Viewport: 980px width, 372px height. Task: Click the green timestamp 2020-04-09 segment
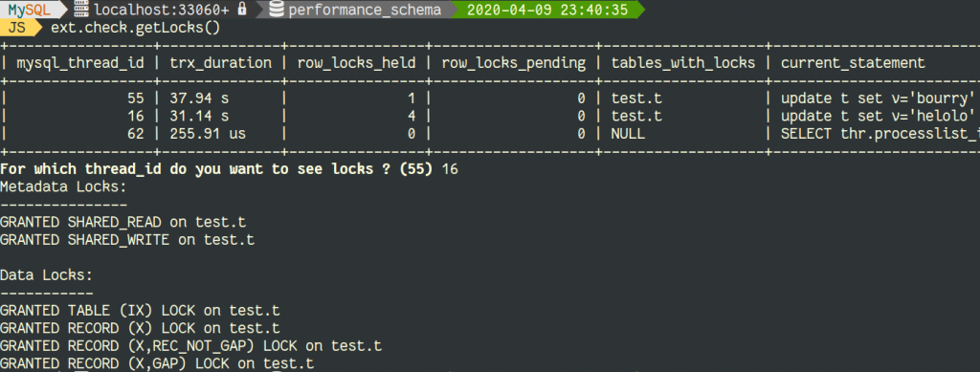point(546,10)
